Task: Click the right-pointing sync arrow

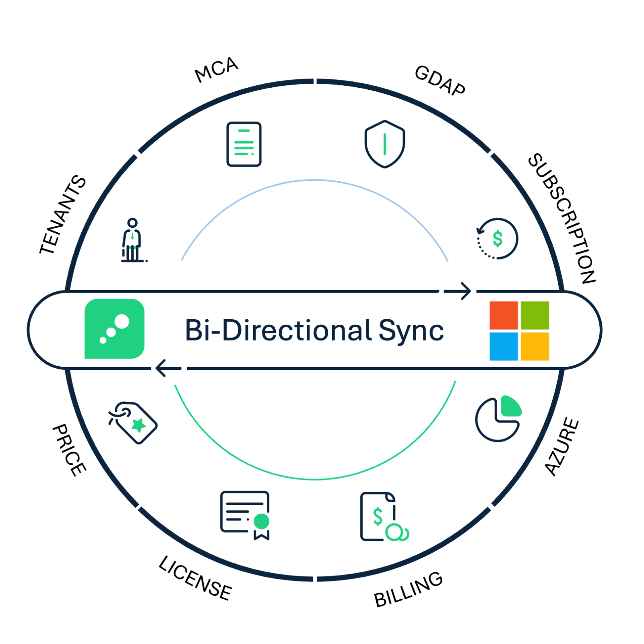Action: 458,291
